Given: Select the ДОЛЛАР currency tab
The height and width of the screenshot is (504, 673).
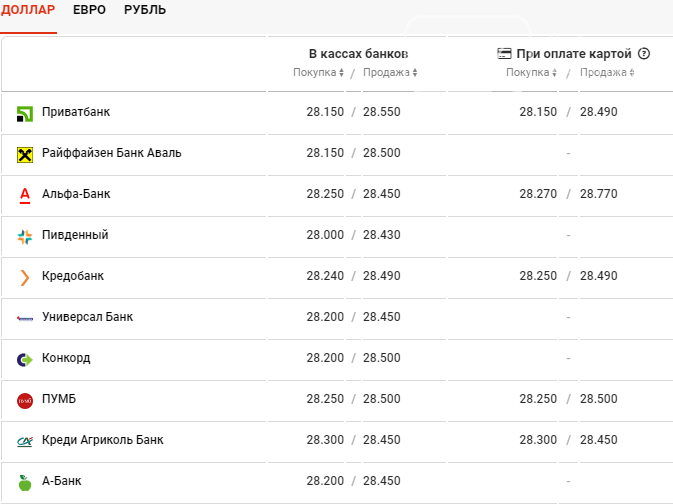Looking at the screenshot, I should (28, 10).
